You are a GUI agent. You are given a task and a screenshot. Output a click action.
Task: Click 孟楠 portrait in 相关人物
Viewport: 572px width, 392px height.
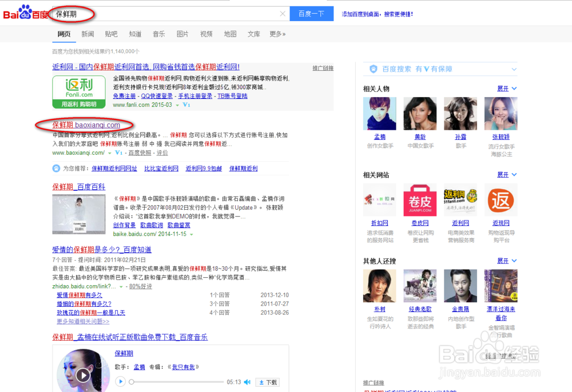click(x=379, y=113)
